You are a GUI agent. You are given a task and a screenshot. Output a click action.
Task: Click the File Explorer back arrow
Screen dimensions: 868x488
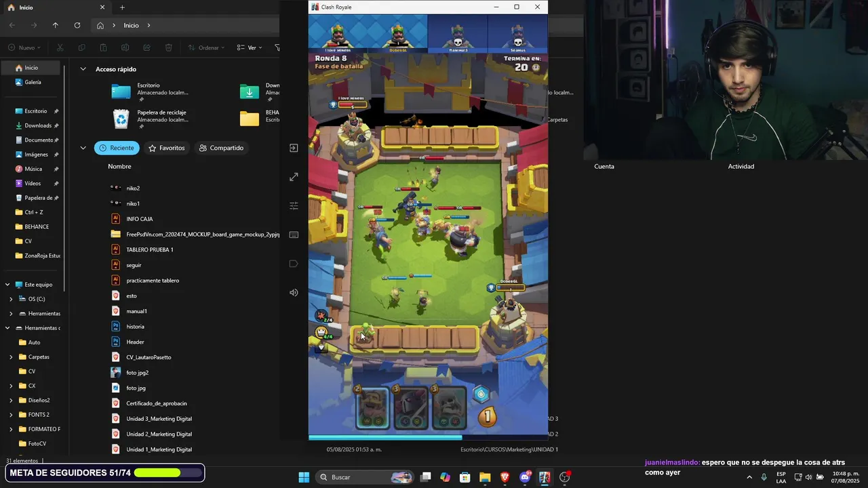[x=13, y=25]
